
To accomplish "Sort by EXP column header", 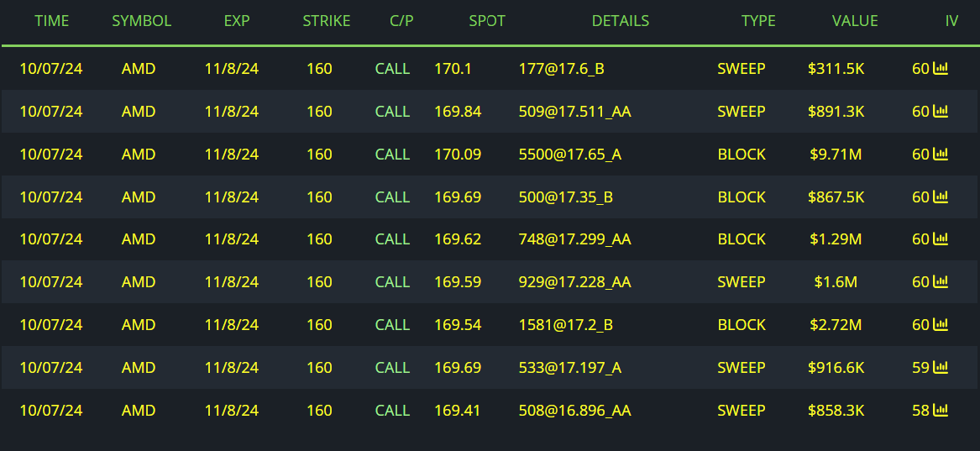I will click(x=237, y=21).
